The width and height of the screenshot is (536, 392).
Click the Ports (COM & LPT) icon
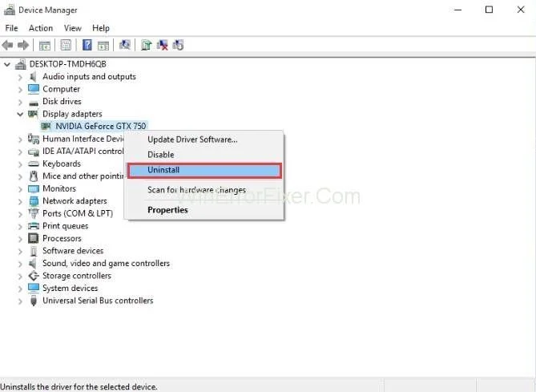point(34,213)
